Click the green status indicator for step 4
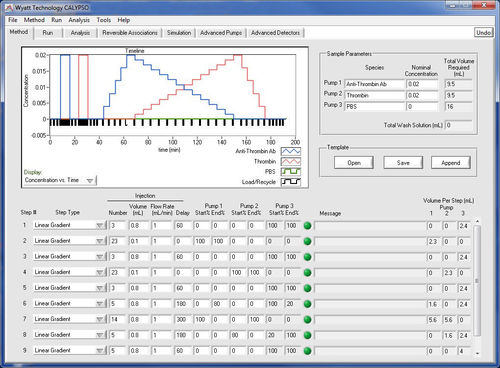This screenshot has width=500, height=368. [x=308, y=273]
